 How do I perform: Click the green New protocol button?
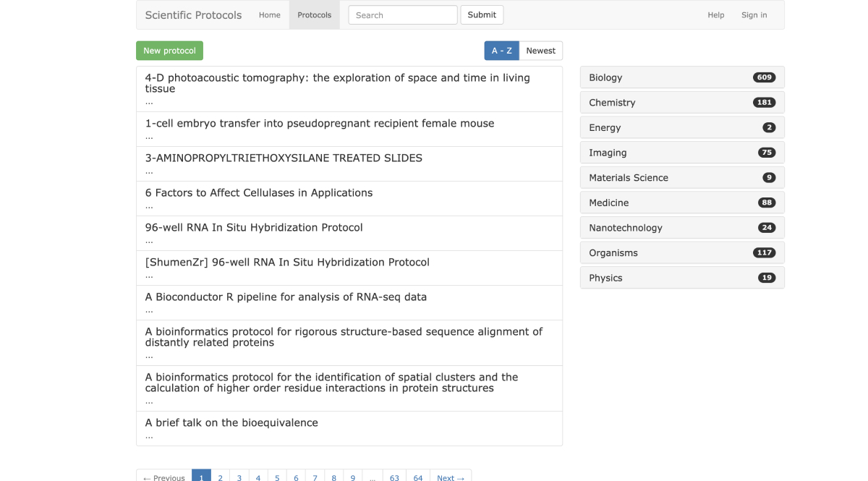169,51
